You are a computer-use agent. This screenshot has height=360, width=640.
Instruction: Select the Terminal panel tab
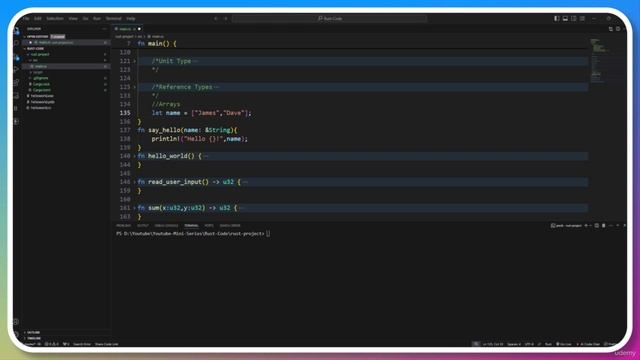pos(191,225)
